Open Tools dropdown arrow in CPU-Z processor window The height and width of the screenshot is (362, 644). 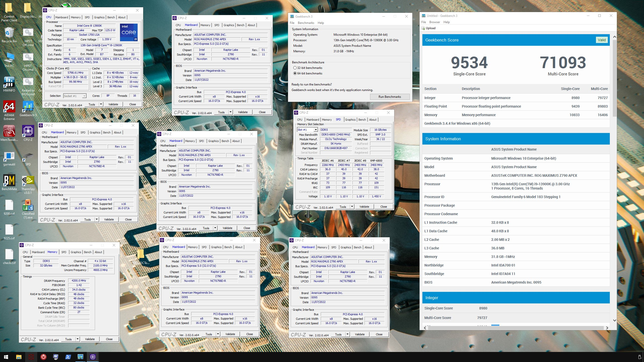tap(101, 104)
